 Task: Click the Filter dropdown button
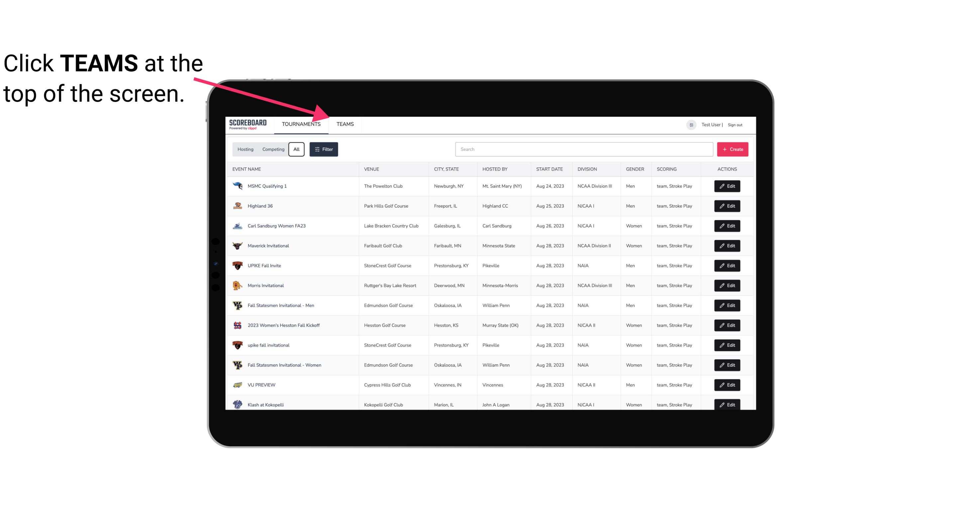[323, 149]
